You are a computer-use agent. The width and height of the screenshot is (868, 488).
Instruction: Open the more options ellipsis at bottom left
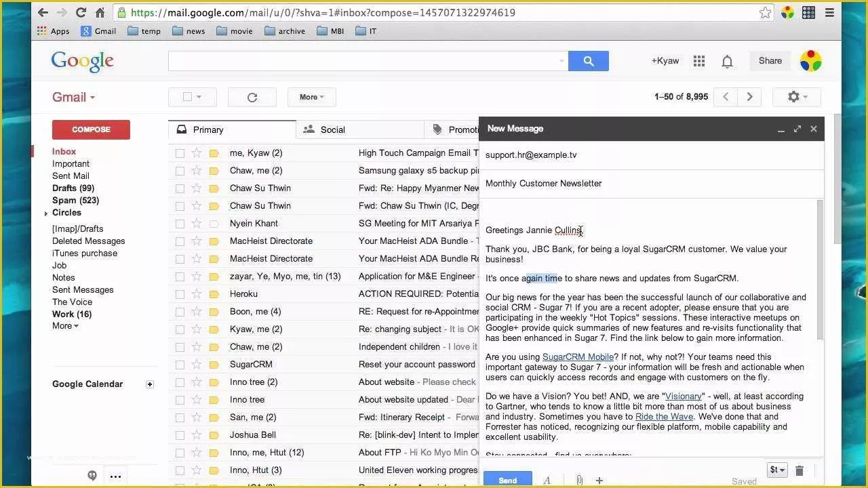point(115,476)
